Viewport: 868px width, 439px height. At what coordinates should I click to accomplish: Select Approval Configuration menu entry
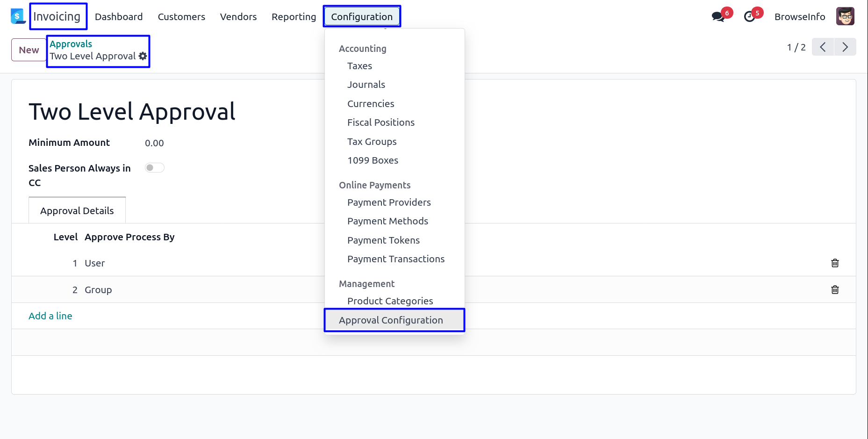tap(391, 320)
